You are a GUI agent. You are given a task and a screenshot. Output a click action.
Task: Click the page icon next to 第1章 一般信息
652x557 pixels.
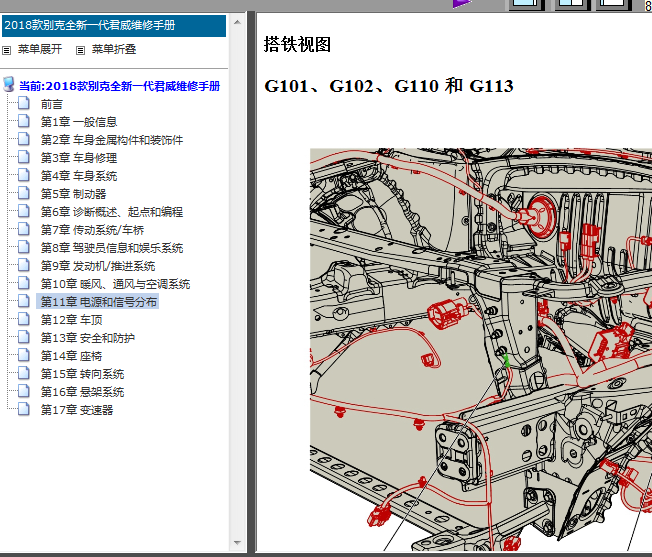(x=24, y=121)
